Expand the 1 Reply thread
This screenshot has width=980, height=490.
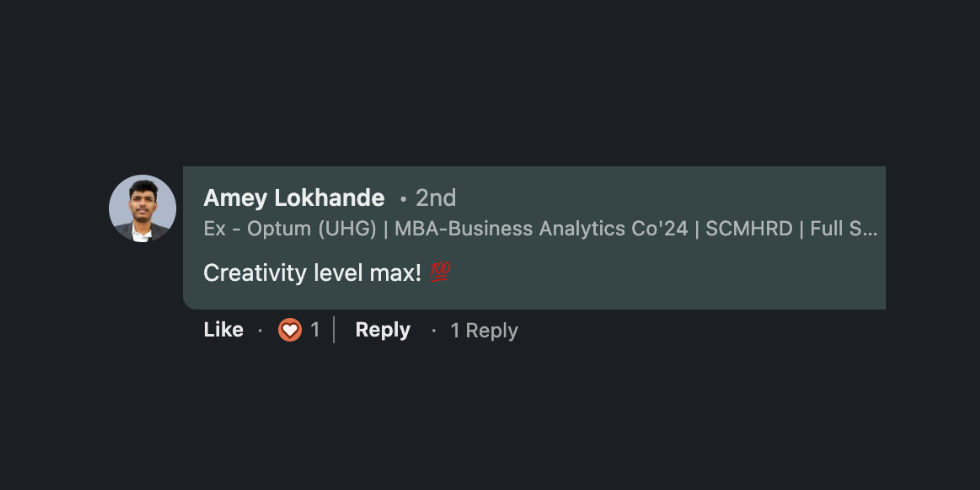tap(484, 330)
